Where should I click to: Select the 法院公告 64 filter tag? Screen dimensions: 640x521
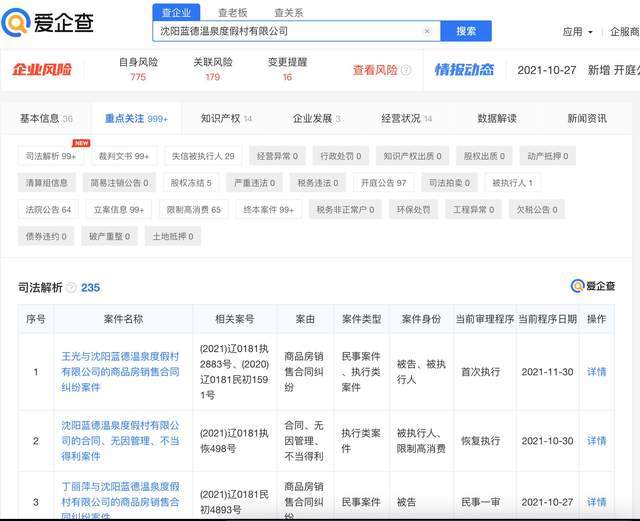click(48, 209)
